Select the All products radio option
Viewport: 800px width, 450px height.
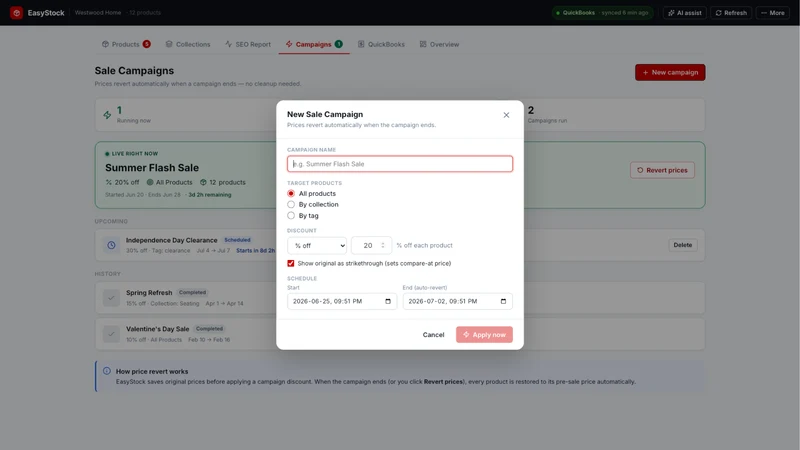coord(291,193)
